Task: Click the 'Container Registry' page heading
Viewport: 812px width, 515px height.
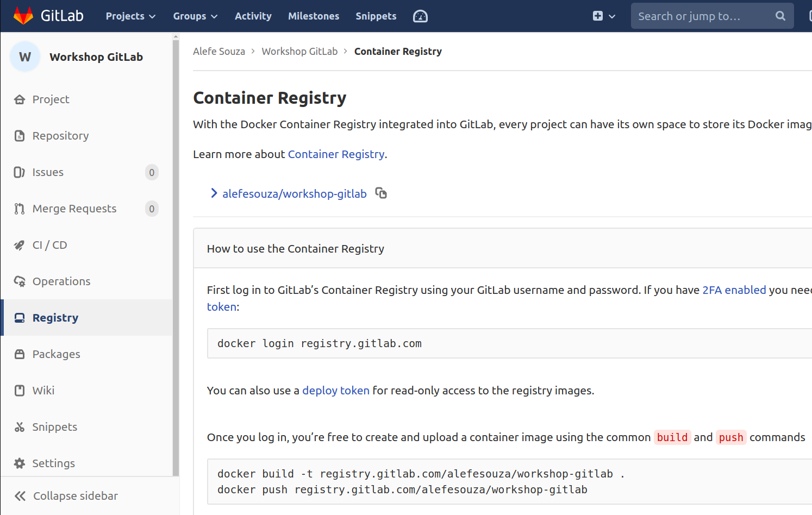Action: pos(270,98)
